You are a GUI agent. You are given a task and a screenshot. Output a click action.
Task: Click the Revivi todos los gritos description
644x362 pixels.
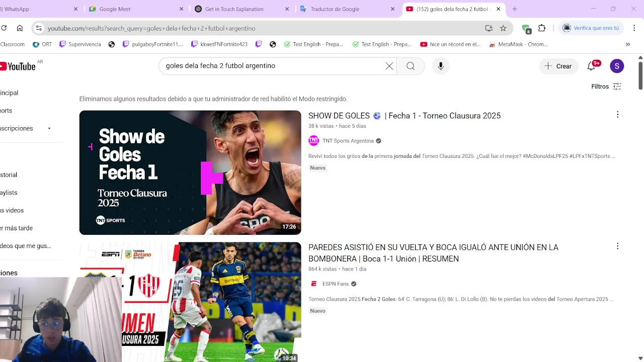[462, 156]
